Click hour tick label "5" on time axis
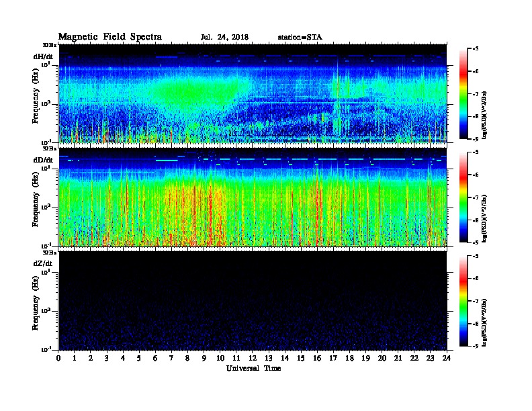 139,358
